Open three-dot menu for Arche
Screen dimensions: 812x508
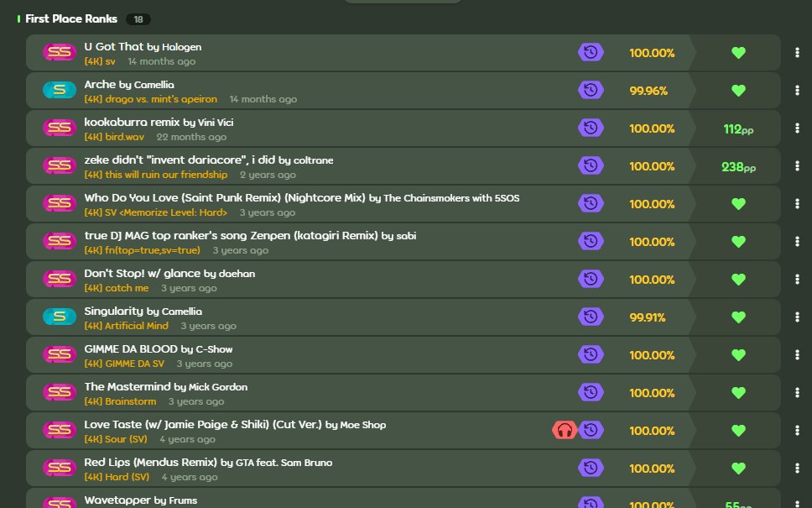click(x=797, y=90)
